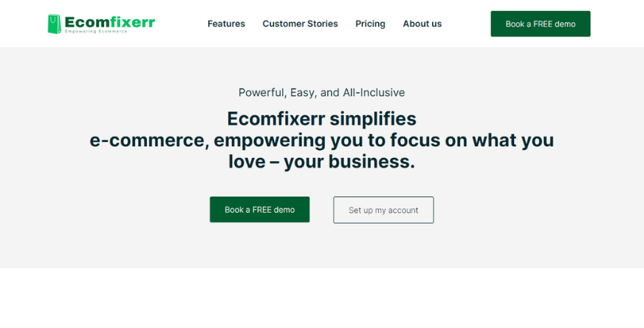The image size is (644, 328).
Task: Select the Empowering Ecommerce tagline under the logo
Action: coord(96,32)
